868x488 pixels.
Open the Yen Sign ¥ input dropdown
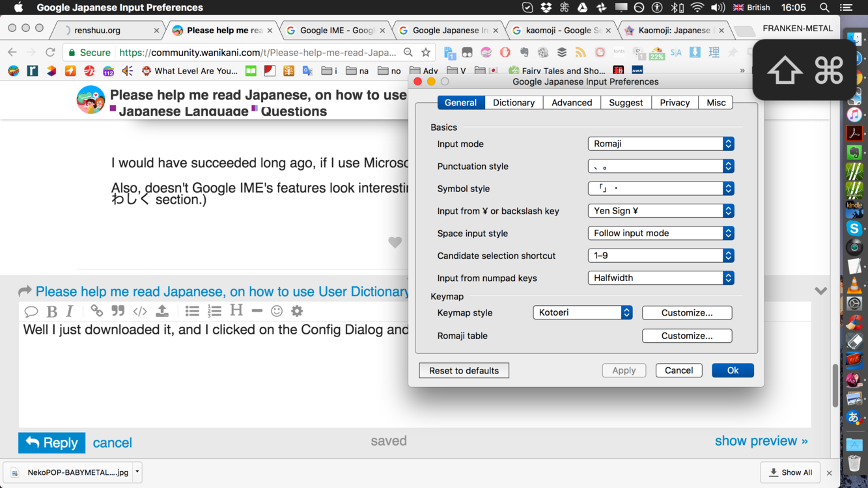[661, 211]
